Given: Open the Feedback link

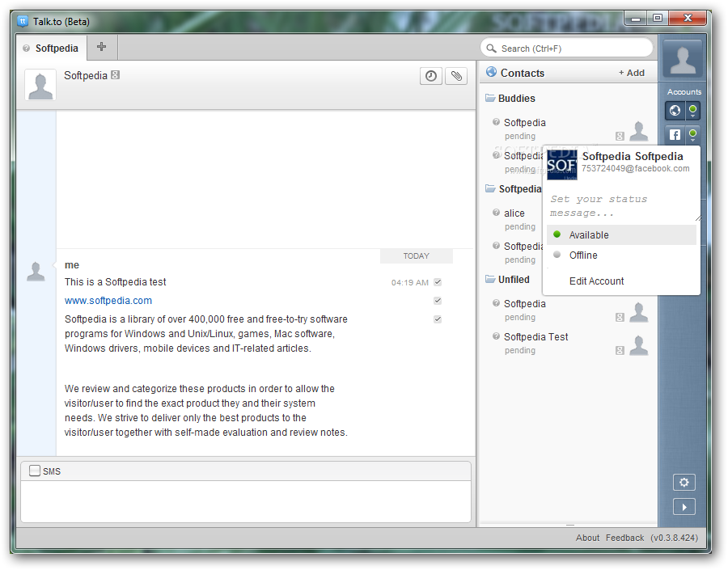Looking at the screenshot, I should pyautogui.click(x=624, y=538).
